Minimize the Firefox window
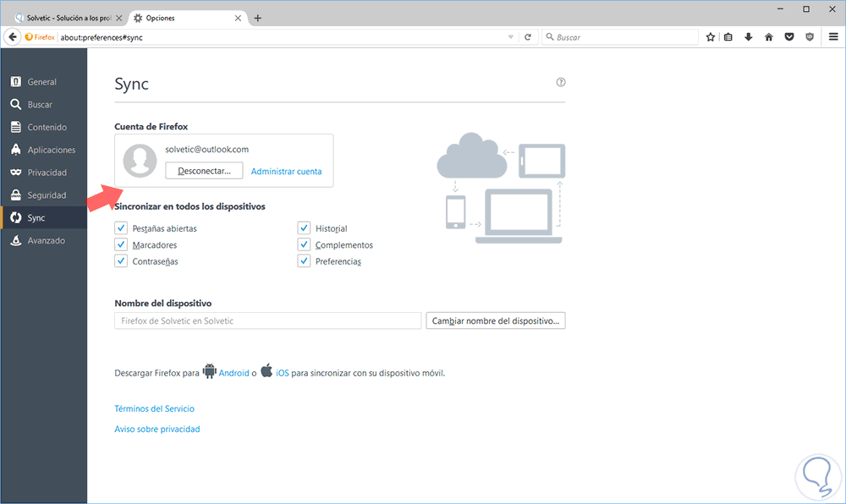 point(780,9)
